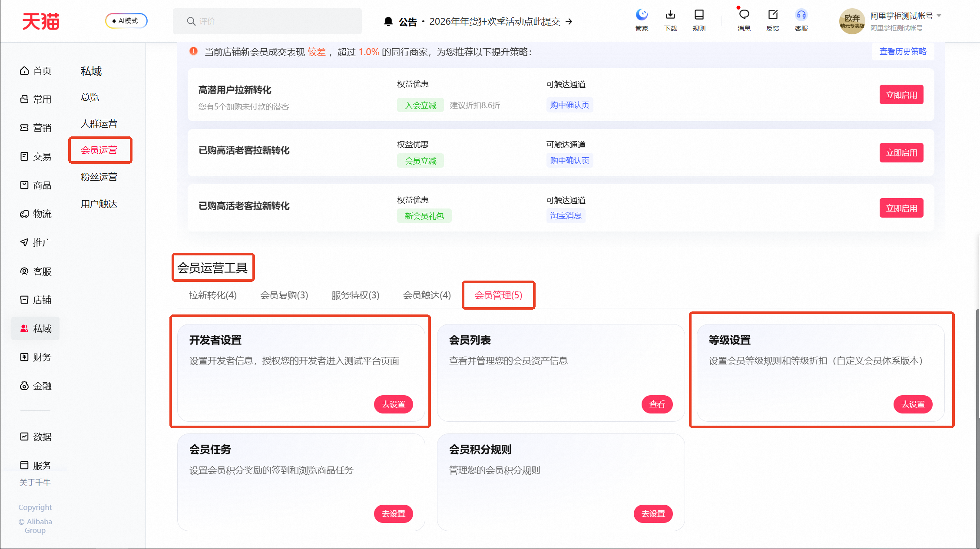Click the bell 公告 announcement icon

[388, 21]
